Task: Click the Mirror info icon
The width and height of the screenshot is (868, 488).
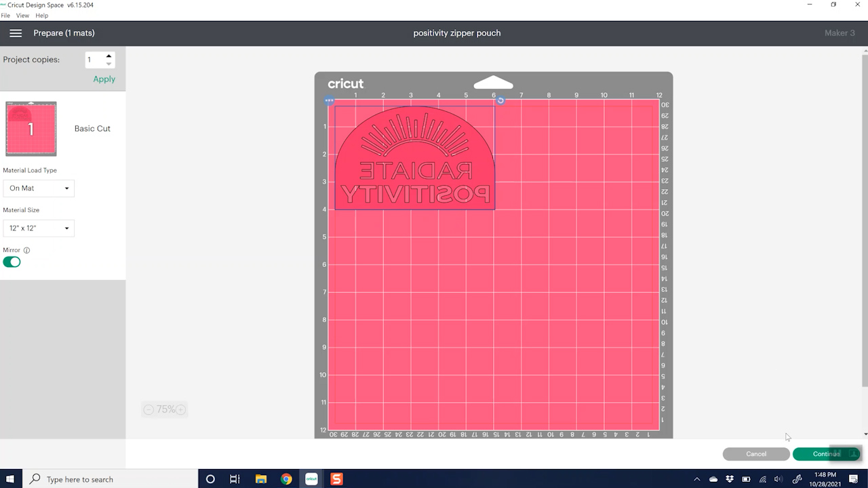Action: (26, 250)
